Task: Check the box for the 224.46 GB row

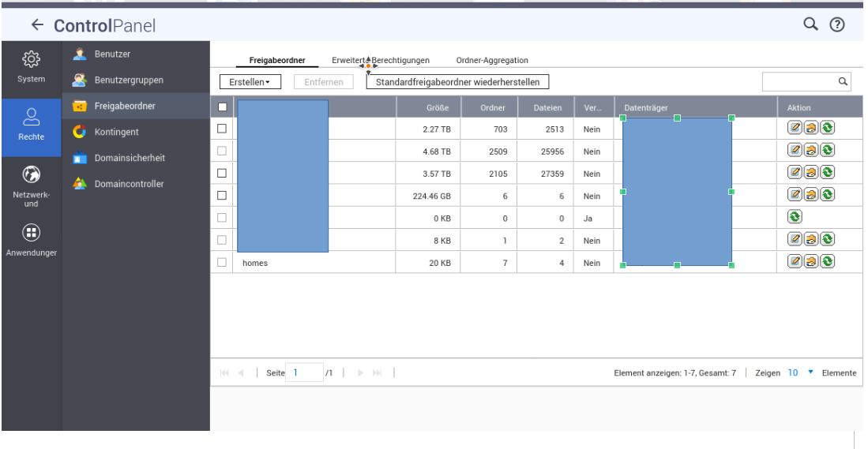Action: tap(222, 195)
